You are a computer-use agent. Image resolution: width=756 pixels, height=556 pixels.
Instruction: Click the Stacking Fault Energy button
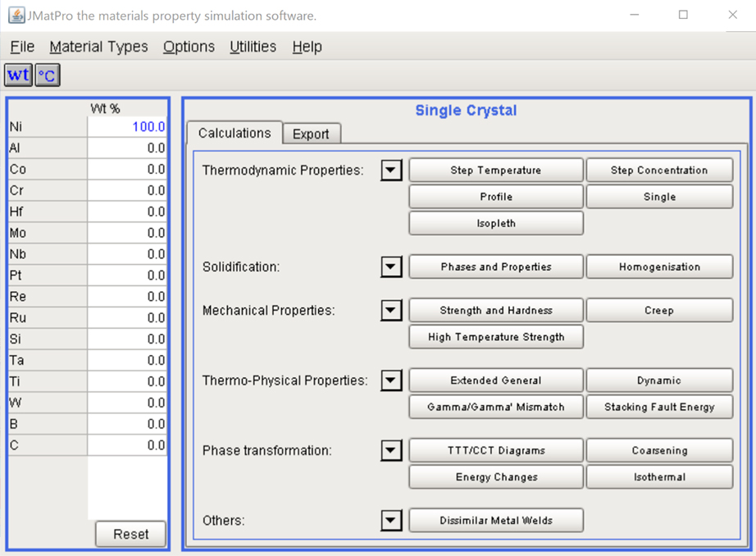659,407
